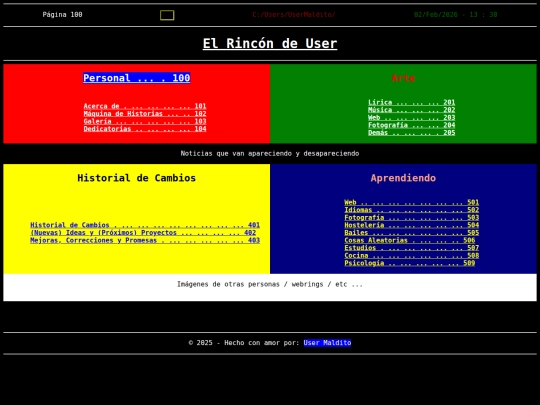Open Bailes page 505
Image resolution: width=540 pixels, height=405 pixels.
pos(412,233)
